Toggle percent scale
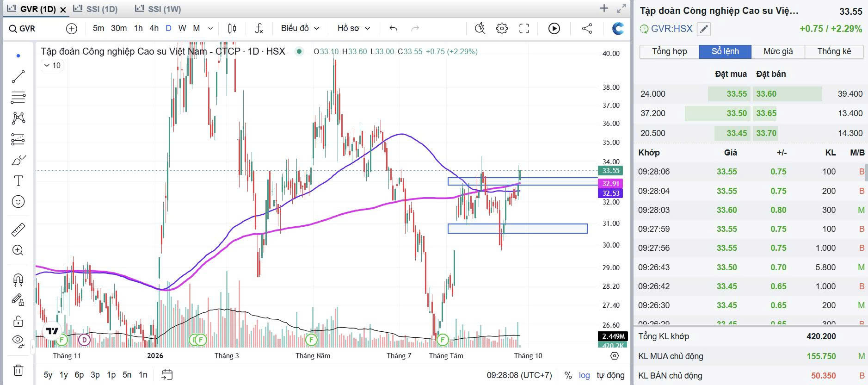Screen dimensions: 868x385 point(568,375)
